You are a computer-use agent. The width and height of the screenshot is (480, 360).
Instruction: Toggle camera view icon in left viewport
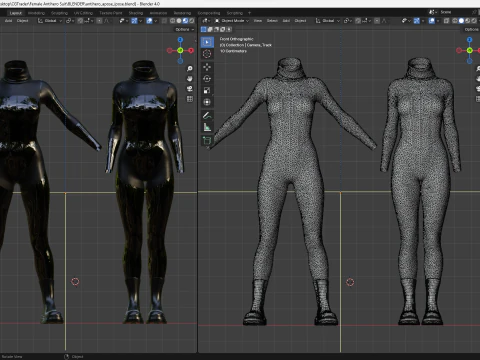coord(190,89)
